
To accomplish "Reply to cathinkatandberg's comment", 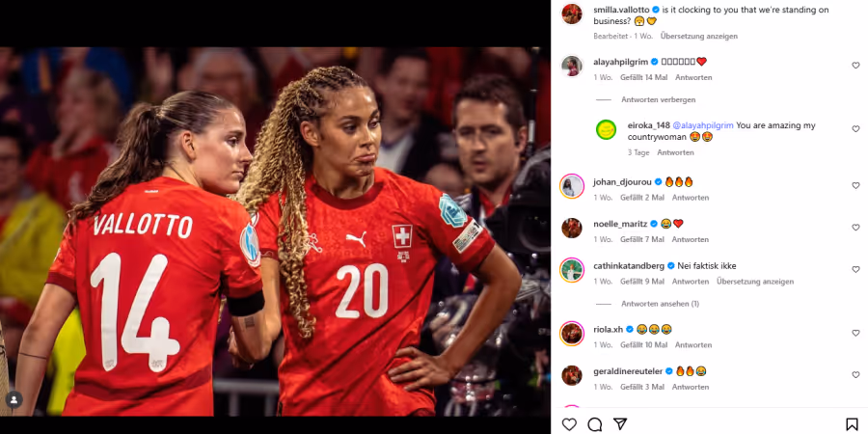I will pos(691,282).
